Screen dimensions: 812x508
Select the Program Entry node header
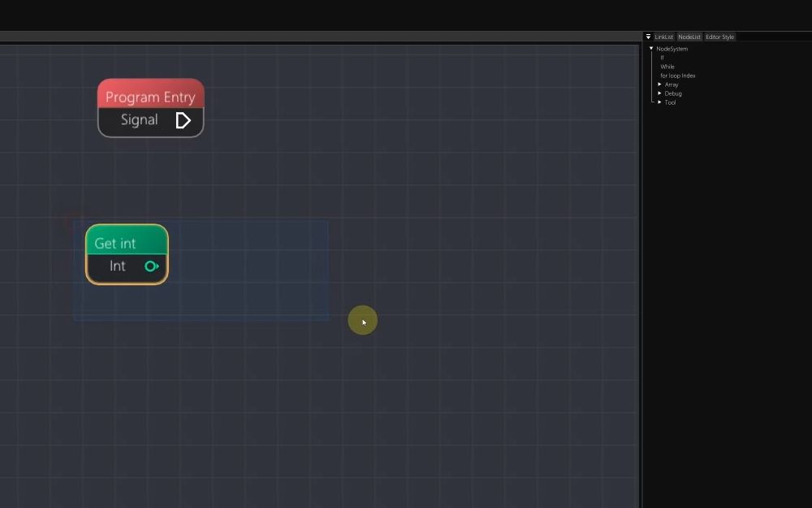pos(151,93)
